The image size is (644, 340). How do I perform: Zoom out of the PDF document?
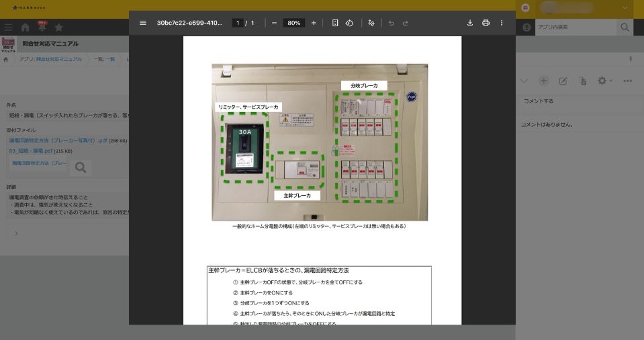(x=274, y=23)
